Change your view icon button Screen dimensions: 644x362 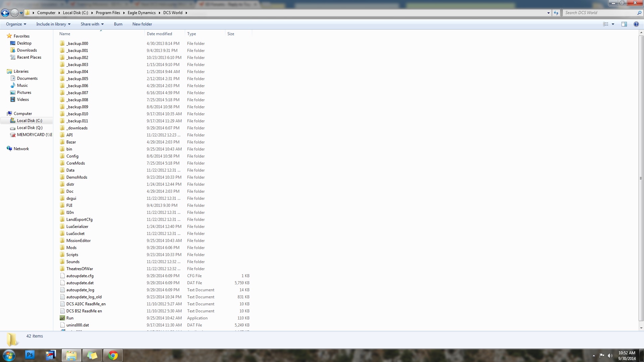tap(605, 24)
